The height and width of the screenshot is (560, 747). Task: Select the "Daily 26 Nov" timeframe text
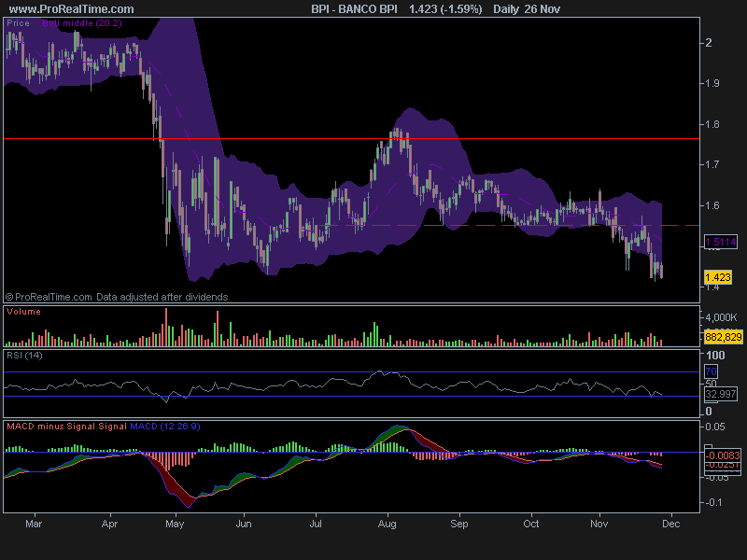527,9
